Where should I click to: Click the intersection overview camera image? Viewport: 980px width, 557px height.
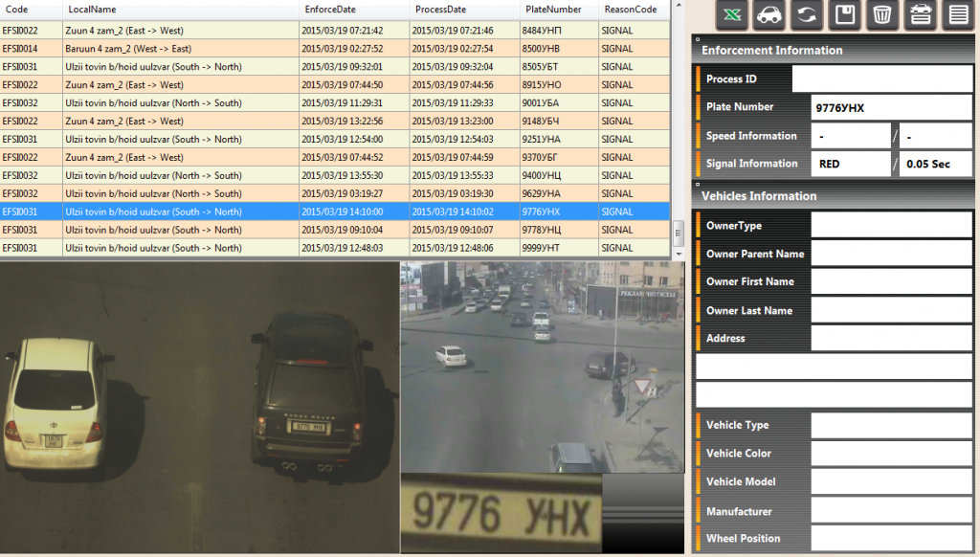coord(543,367)
